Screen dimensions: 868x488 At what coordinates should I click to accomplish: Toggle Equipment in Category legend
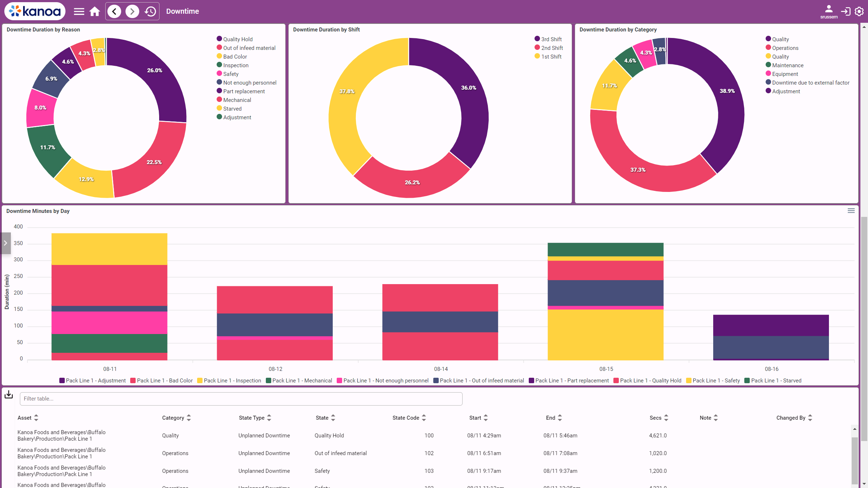782,74
